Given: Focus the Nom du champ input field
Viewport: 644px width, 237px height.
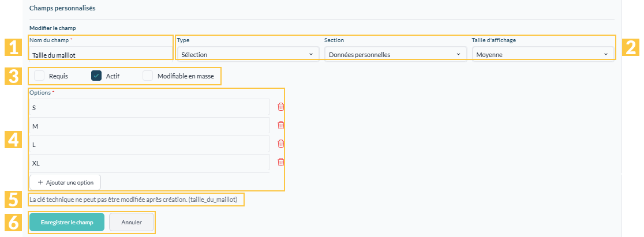Looking at the screenshot, I should [101, 54].
